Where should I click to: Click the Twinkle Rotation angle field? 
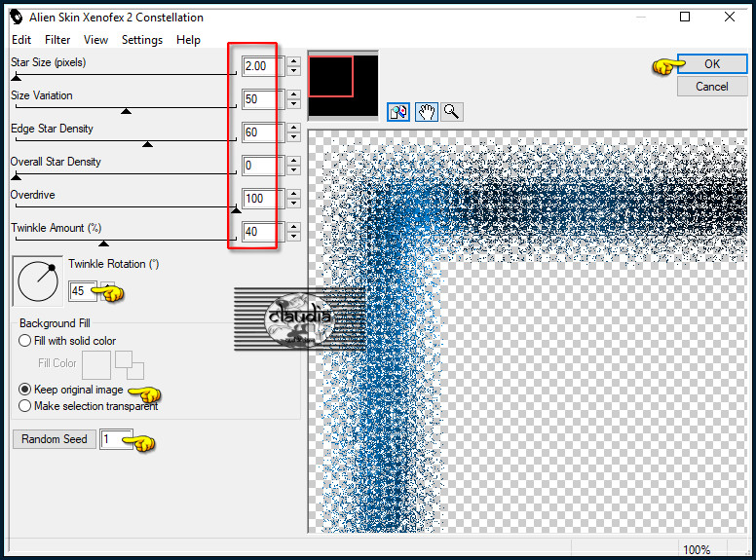[x=83, y=291]
